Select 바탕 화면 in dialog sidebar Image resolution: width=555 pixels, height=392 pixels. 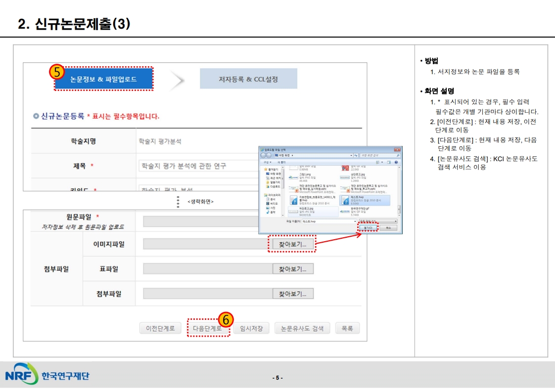(273, 174)
